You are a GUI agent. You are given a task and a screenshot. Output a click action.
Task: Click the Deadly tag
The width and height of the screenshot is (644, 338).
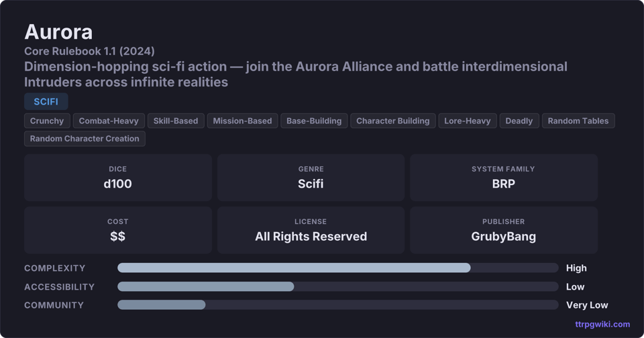point(519,121)
